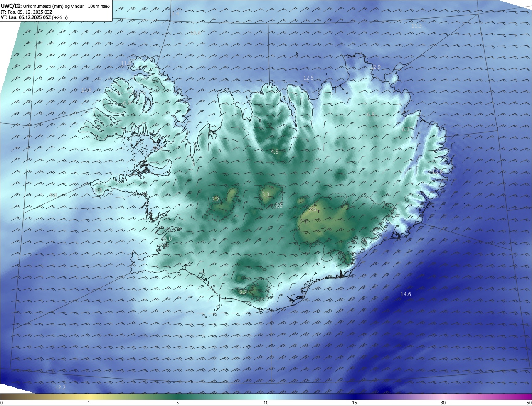This screenshot has width=532, height=406.
Task: Click the 3.2 value on the map
Action: [x=215, y=200]
